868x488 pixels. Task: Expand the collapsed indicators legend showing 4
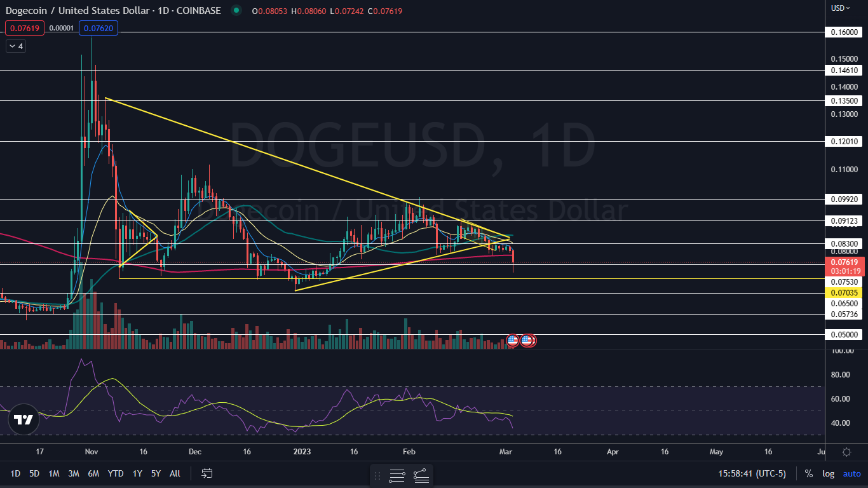pos(15,46)
